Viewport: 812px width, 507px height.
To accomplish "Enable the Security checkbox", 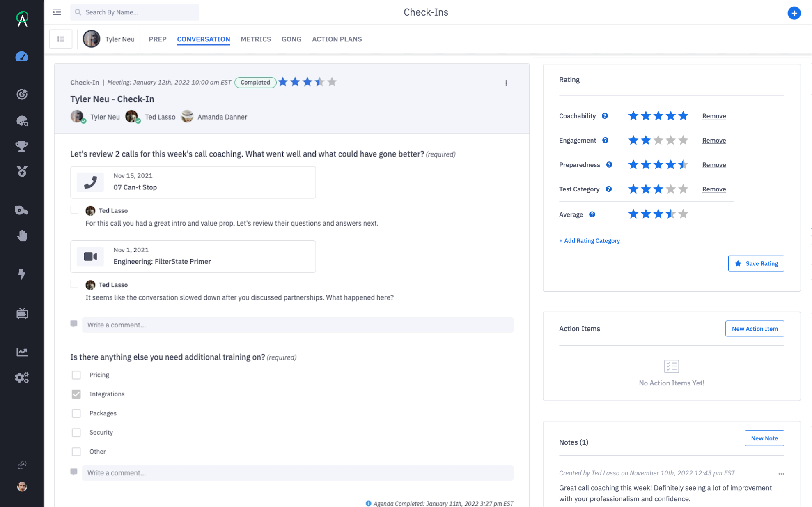I will coord(76,432).
